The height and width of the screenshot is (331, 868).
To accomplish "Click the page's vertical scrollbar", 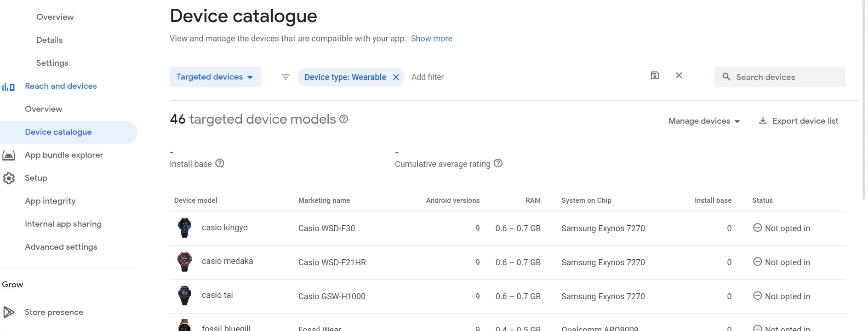I will pos(863,99).
